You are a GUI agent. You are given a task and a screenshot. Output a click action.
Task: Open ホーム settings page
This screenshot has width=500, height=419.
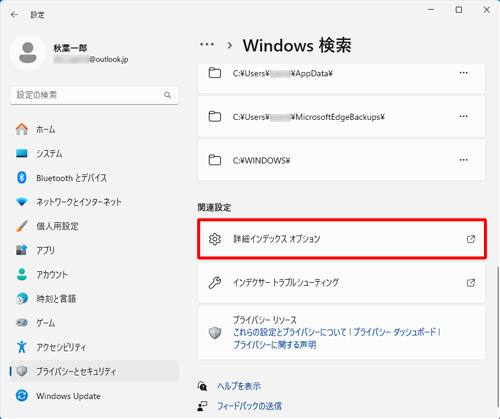[x=94, y=129]
